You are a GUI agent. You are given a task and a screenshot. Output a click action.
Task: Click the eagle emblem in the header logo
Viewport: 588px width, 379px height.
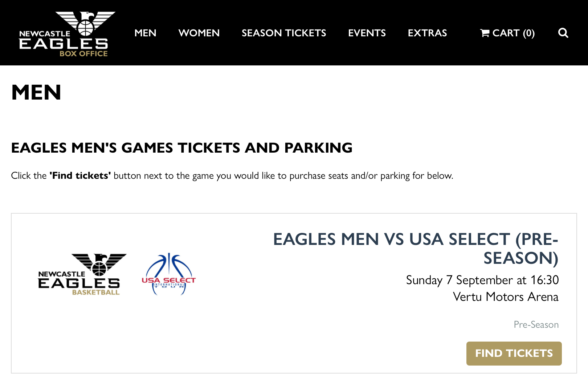pos(86,22)
